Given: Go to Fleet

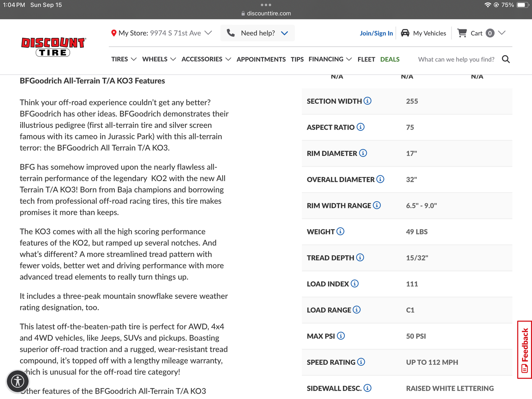Looking at the screenshot, I should [x=366, y=59].
